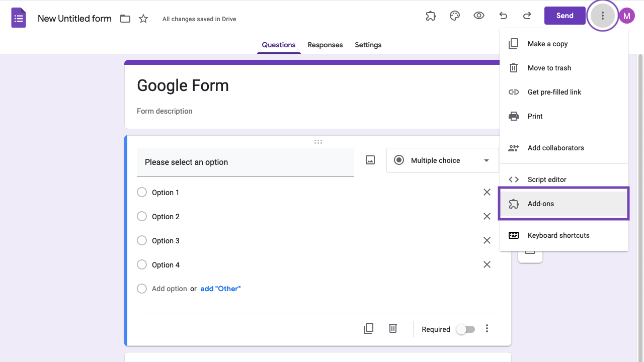The height and width of the screenshot is (362, 644).
Task: Click the add "Other" link
Action: 220,289
